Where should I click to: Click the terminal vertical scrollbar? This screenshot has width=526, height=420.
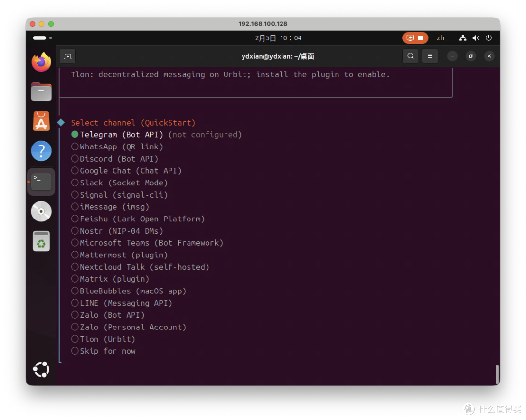(497, 374)
